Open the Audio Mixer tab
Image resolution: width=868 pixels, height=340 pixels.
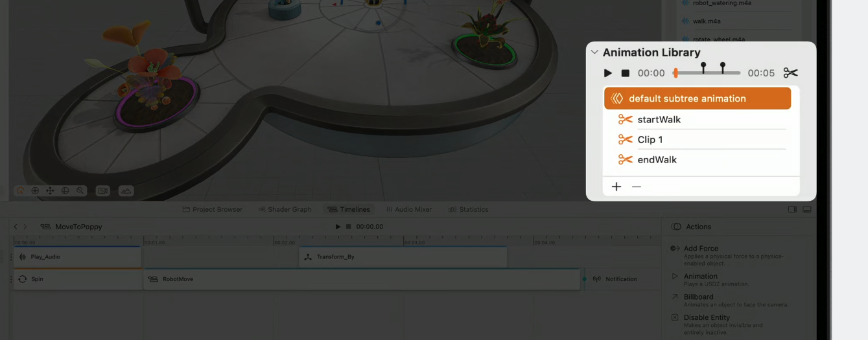[408, 209]
